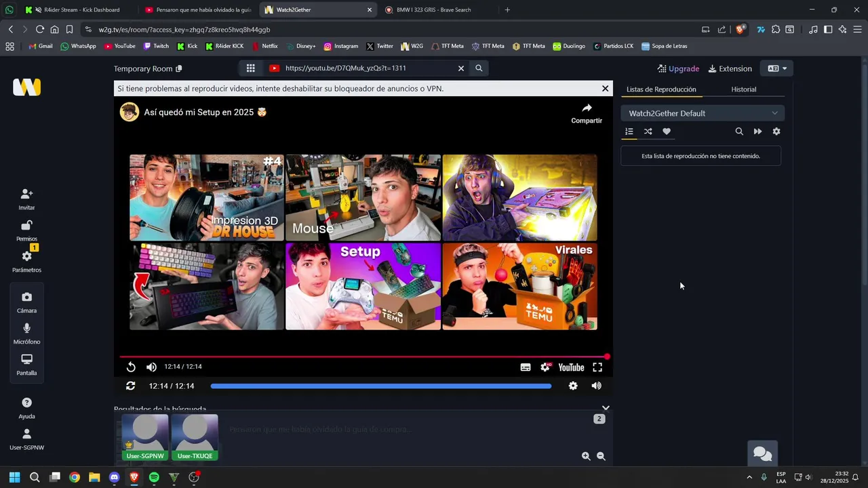Select User-TKUQE avatar tile

point(195,438)
